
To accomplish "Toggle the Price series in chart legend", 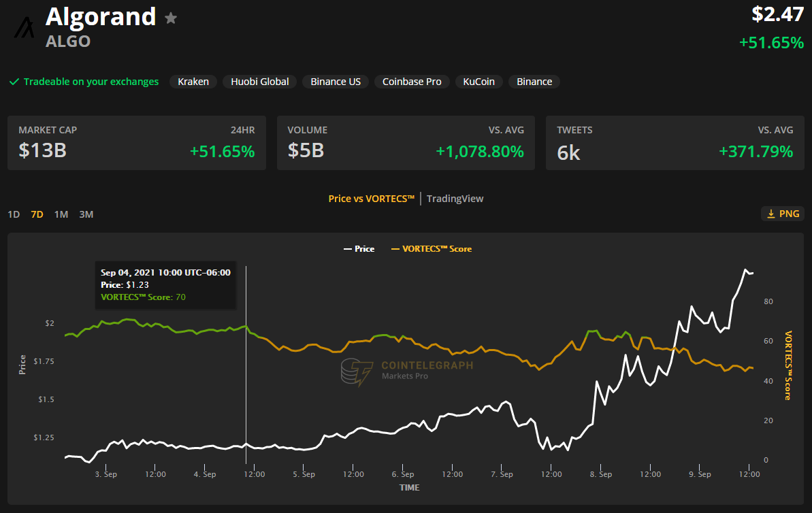I will coord(359,249).
